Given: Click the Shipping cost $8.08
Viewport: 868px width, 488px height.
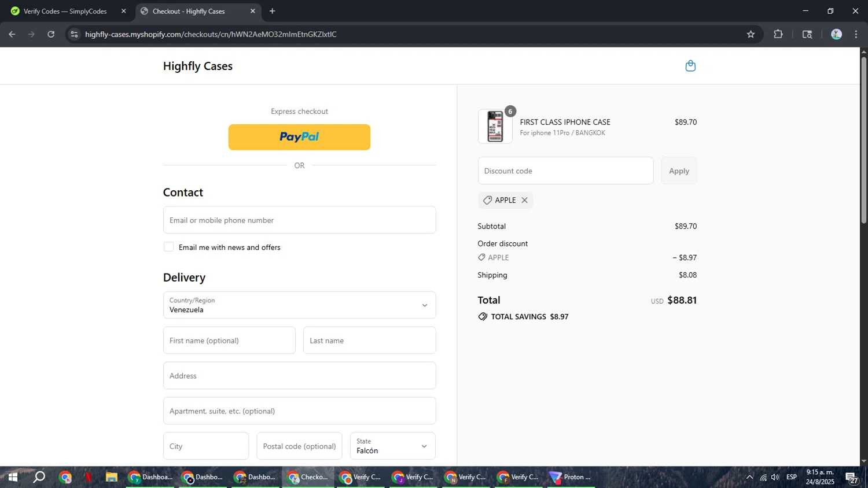Looking at the screenshot, I should [x=687, y=275].
